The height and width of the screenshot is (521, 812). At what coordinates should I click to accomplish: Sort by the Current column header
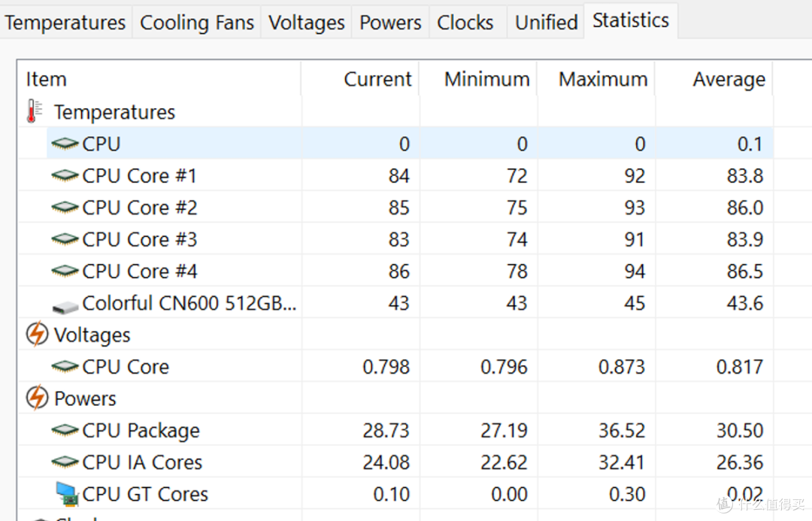[360, 79]
